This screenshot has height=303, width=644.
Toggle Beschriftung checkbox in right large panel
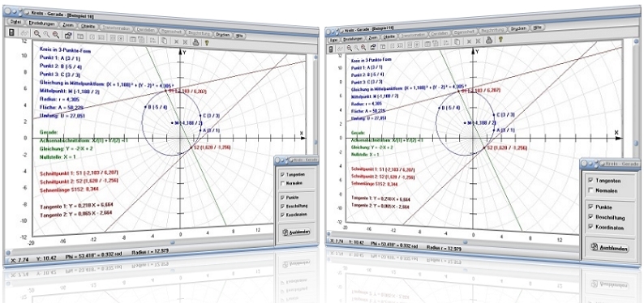point(590,217)
